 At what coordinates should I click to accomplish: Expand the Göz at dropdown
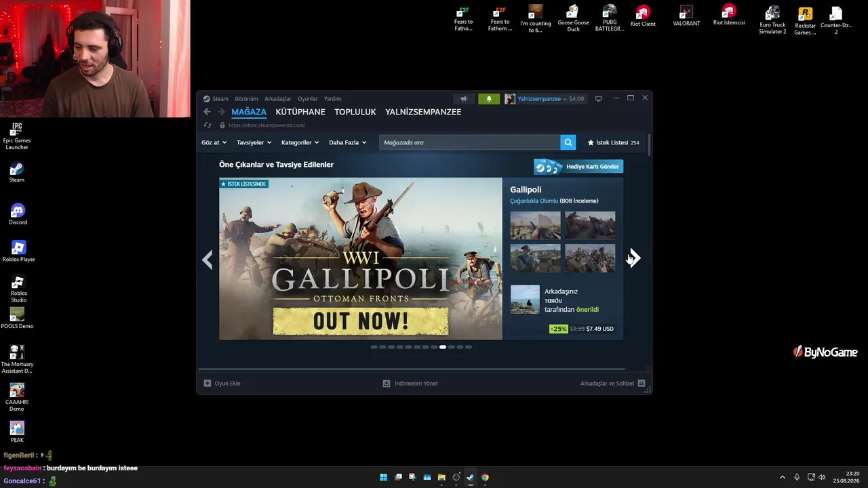(214, 142)
